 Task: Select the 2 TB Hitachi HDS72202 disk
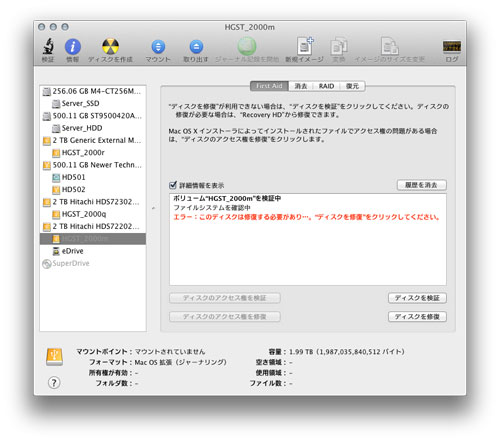(93, 226)
